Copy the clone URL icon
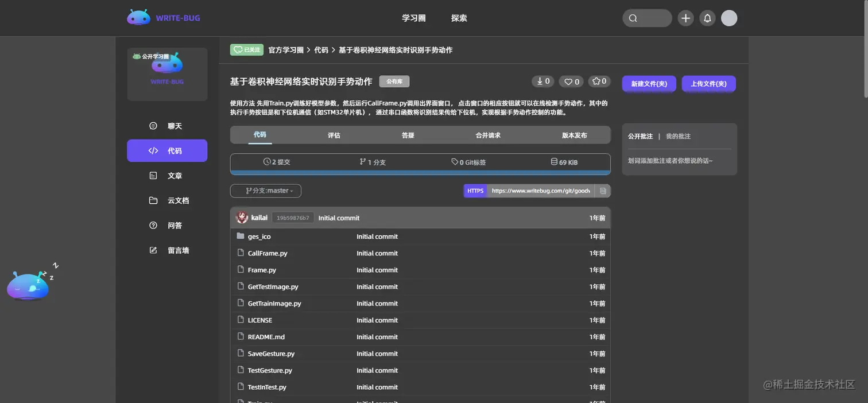The width and height of the screenshot is (868, 403). [x=603, y=191]
